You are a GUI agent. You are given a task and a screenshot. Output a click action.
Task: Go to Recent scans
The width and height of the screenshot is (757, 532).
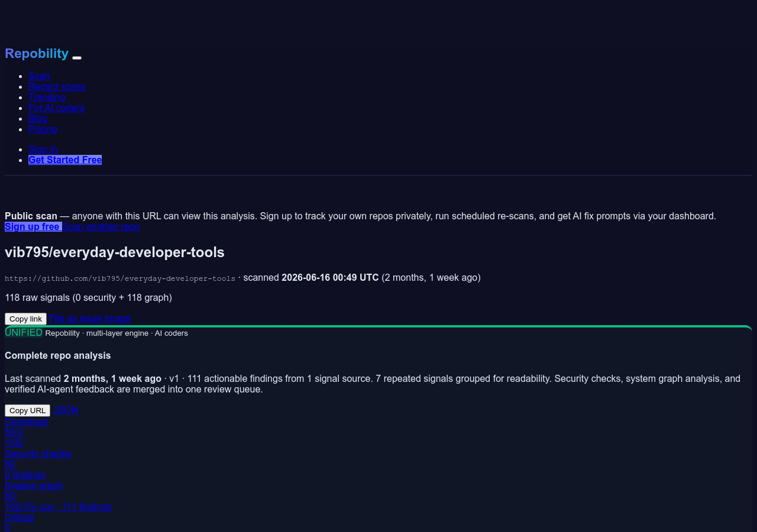[x=57, y=86]
